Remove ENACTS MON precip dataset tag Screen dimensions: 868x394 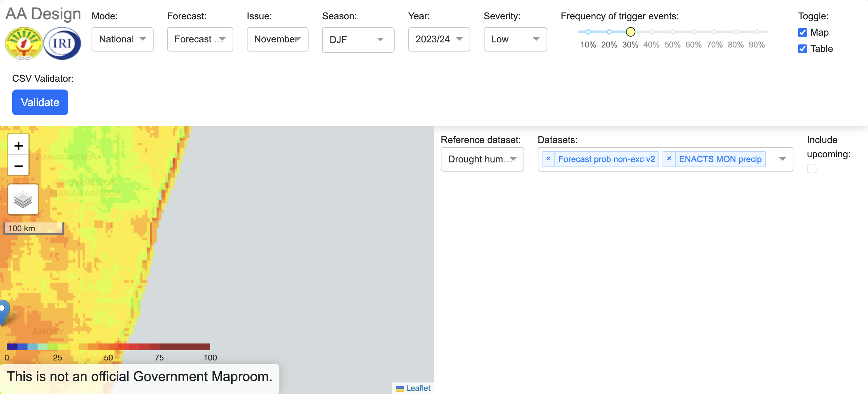click(x=669, y=159)
